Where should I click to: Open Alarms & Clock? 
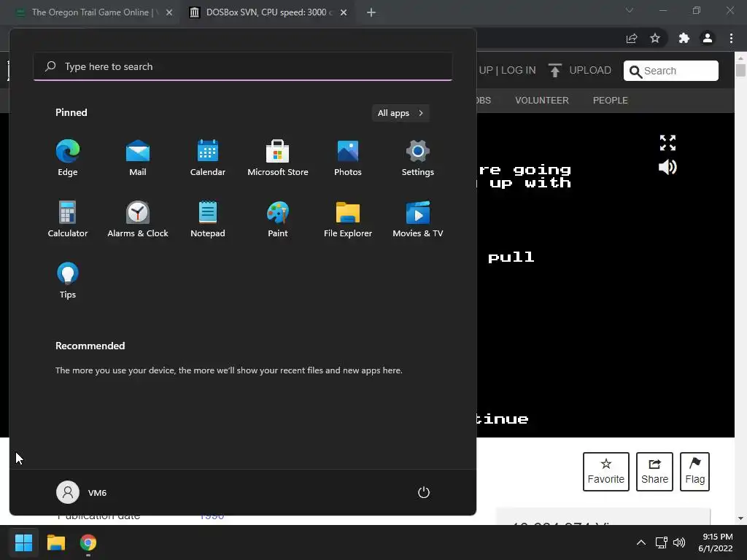(x=138, y=219)
